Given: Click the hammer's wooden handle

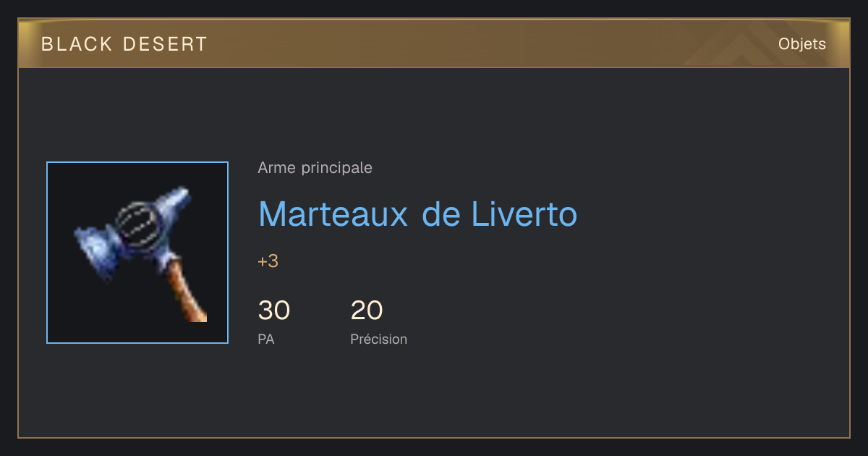Looking at the screenshot, I should (188, 292).
